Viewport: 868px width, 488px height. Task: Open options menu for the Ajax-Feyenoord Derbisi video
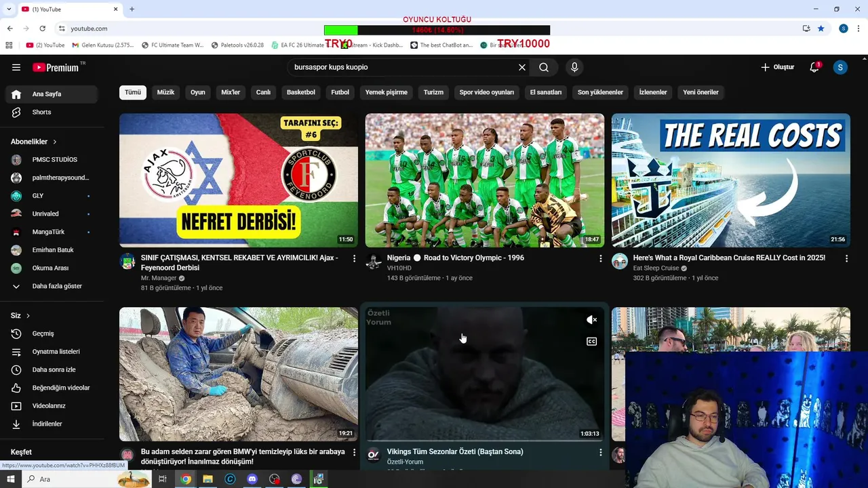pos(354,258)
